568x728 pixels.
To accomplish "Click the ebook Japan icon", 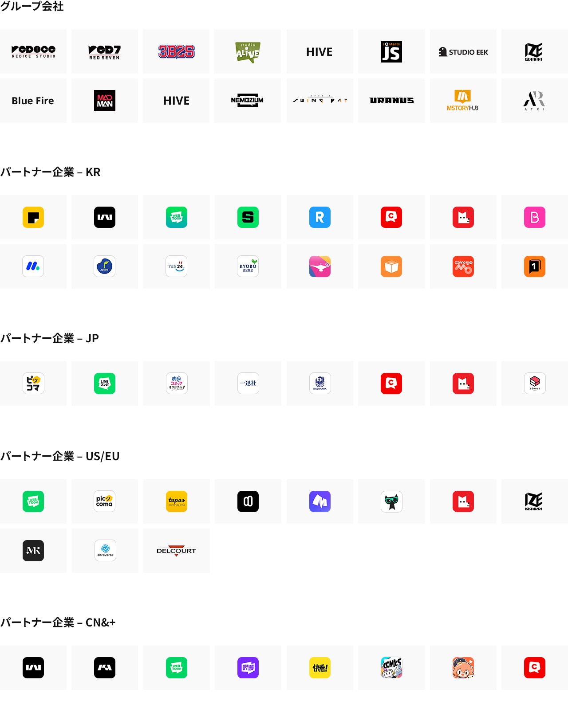I will click(x=535, y=384).
